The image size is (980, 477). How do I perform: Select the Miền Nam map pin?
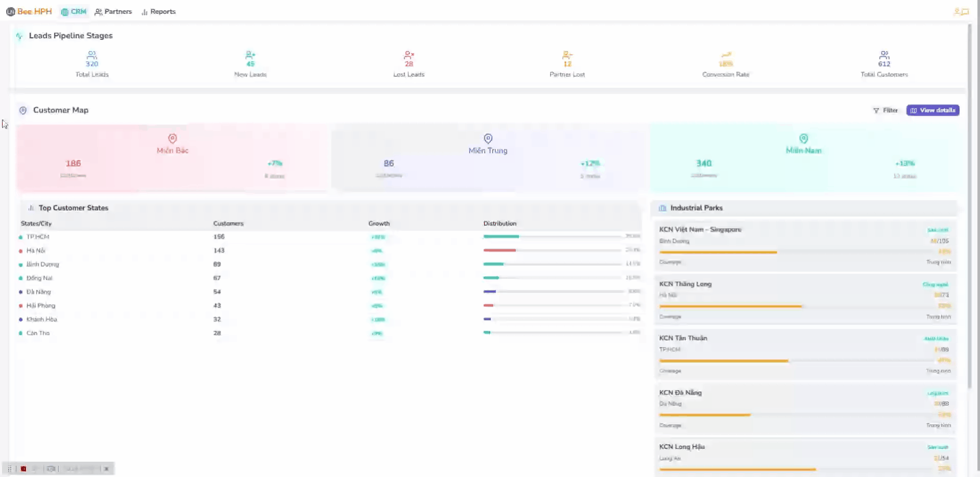pos(803,138)
